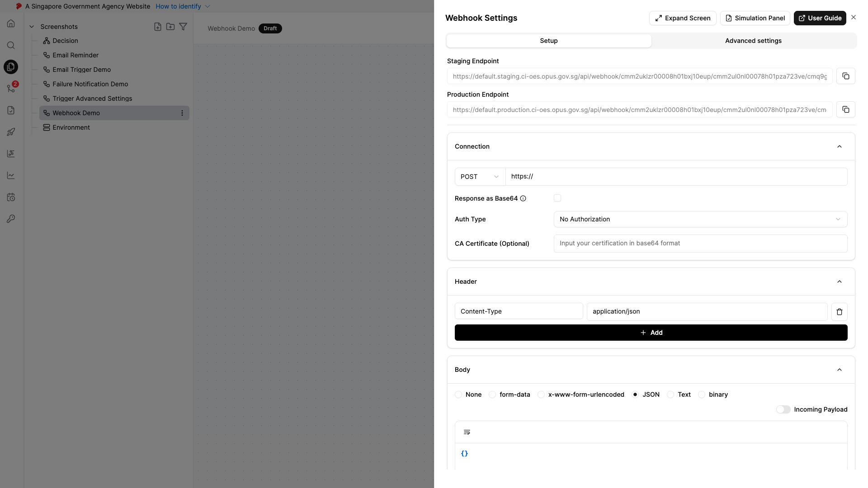Toggle Response as Base64 checkbox
The height and width of the screenshot is (488, 868).
[x=557, y=198]
